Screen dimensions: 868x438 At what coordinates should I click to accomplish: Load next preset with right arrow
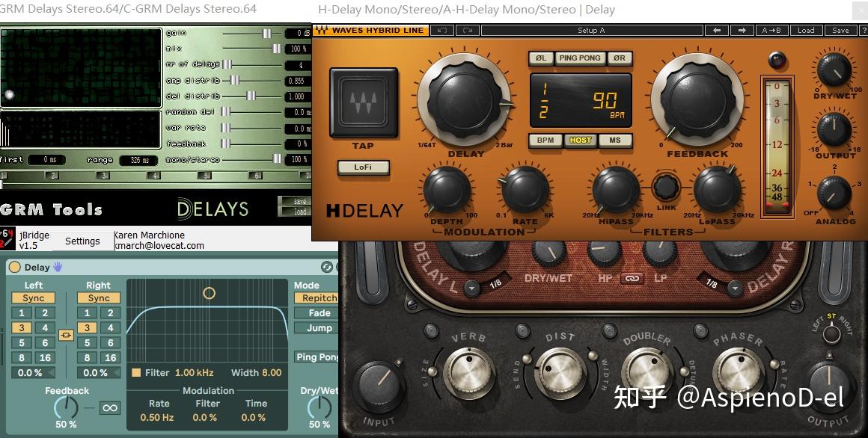(x=742, y=31)
